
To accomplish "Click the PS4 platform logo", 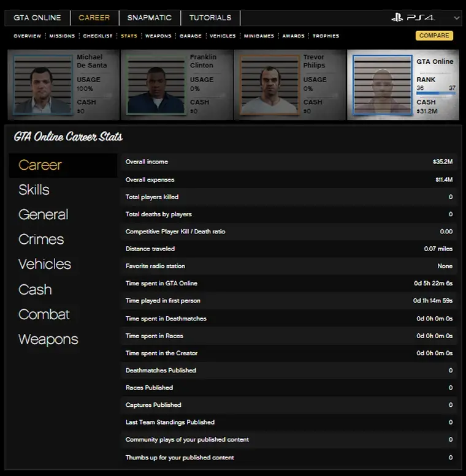I will [413, 18].
